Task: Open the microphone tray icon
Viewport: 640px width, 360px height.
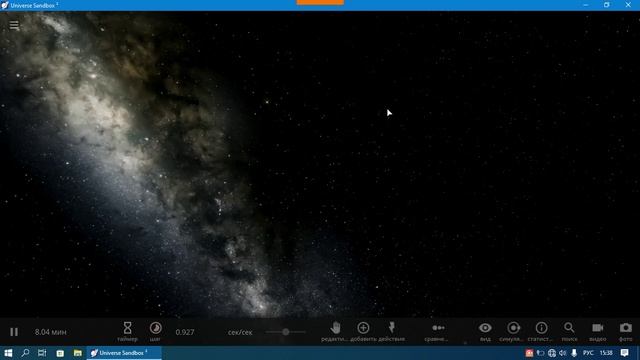Action: 574,353
